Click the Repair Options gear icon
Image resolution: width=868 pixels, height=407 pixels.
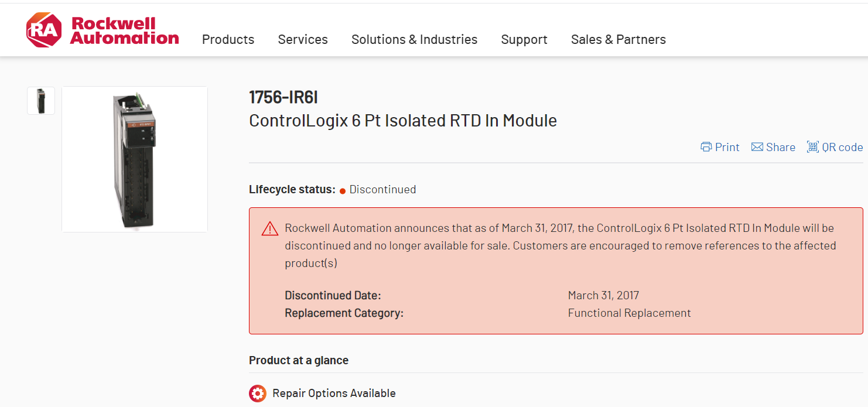258,394
